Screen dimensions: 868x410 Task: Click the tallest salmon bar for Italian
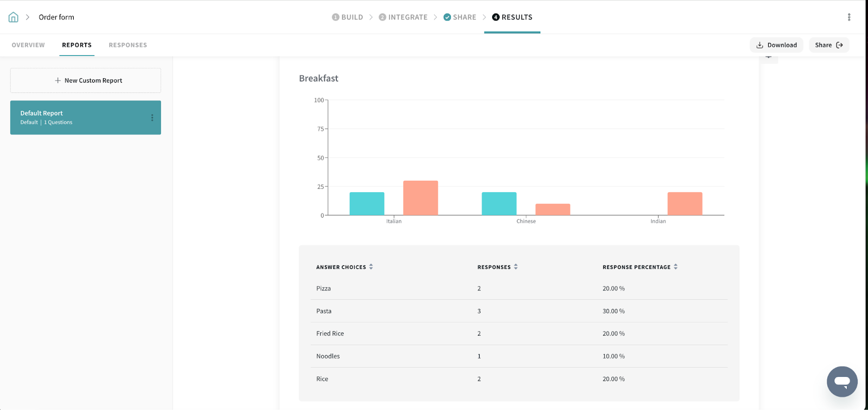(420, 198)
